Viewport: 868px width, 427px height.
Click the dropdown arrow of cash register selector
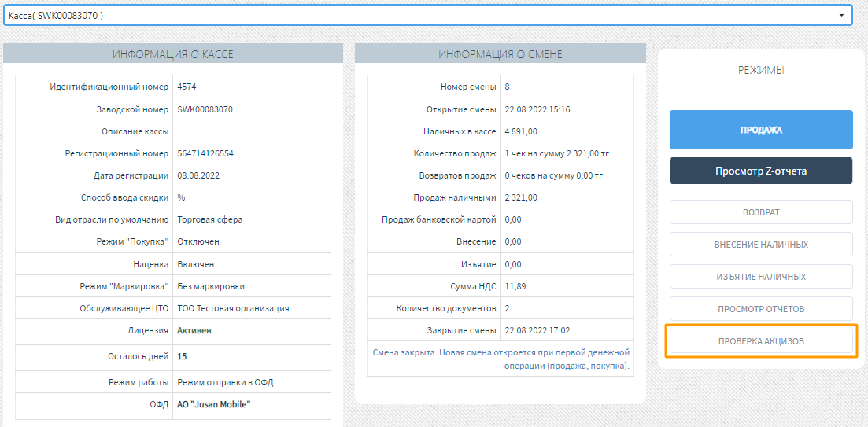pyautogui.click(x=842, y=16)
